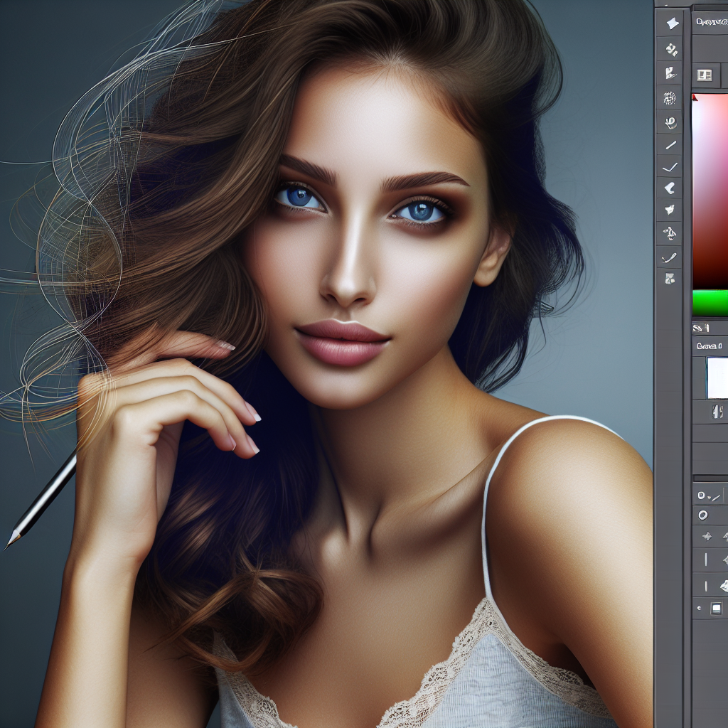This screenshot has height=728, width=728.
Task: Click the green bar beneath the color field
Action: 710,302
